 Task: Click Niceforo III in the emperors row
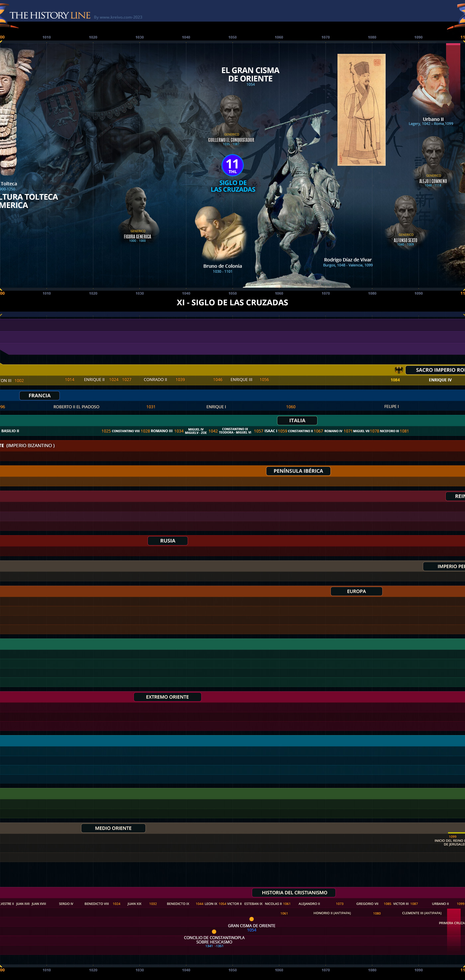pyautogui.click(x=389, y=431)
